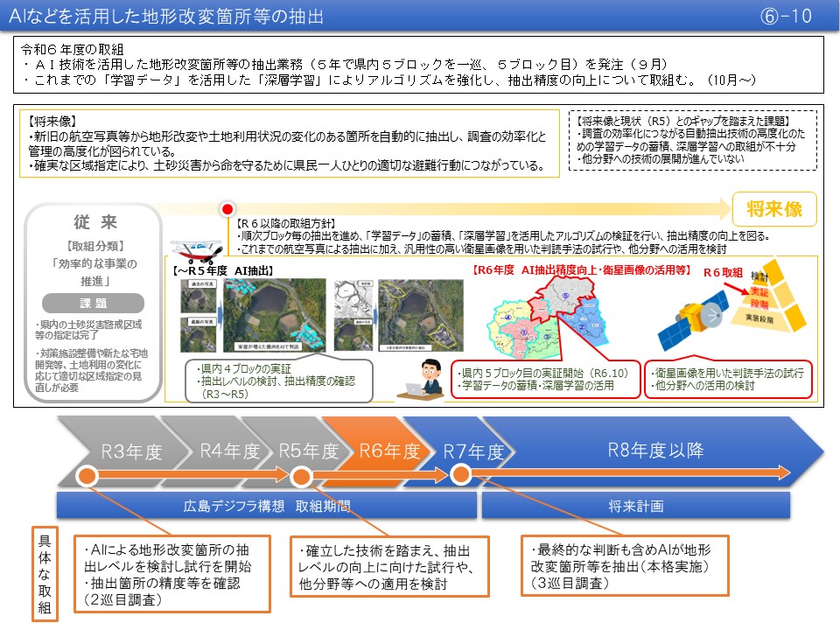Select the 過去の写真 aerial photo thumbnail
The width and height of the screenshot is (840, 630).
coord(198,296)
